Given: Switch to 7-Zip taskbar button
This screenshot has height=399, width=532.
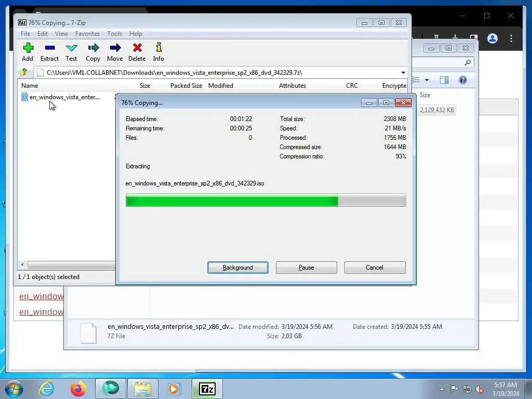Looking at the screenshot, I should pos(207,389).
